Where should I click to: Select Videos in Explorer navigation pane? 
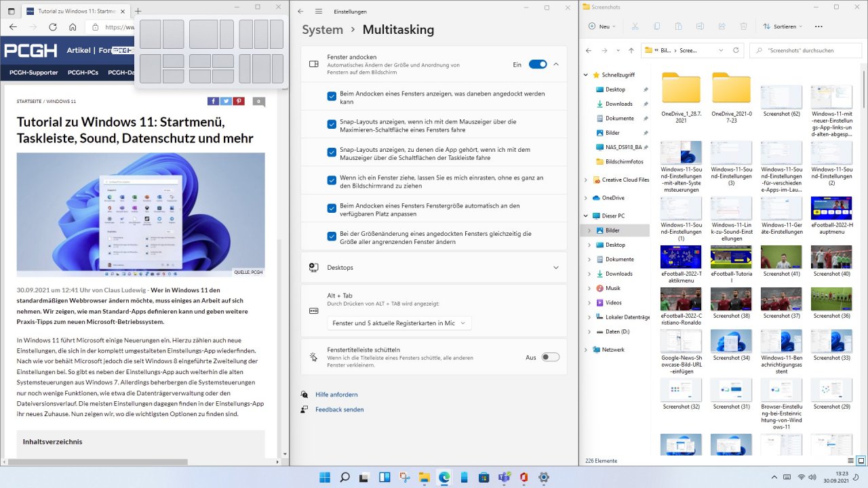click(614, 302)
